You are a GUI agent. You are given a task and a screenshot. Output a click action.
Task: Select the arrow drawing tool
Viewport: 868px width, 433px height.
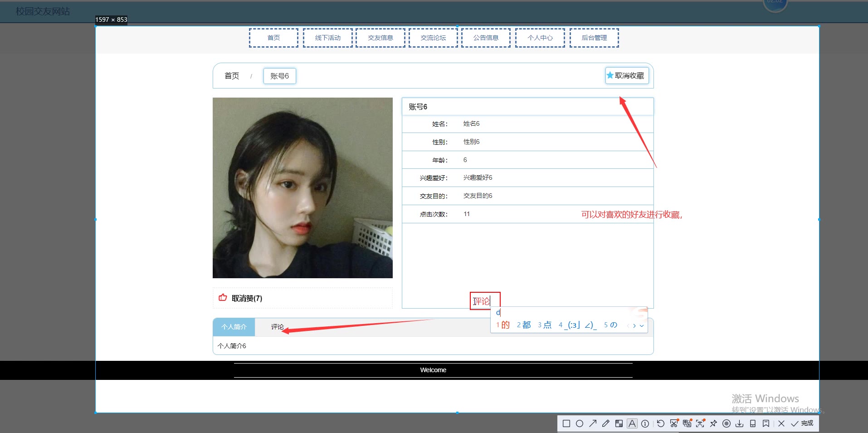[593, 423]
